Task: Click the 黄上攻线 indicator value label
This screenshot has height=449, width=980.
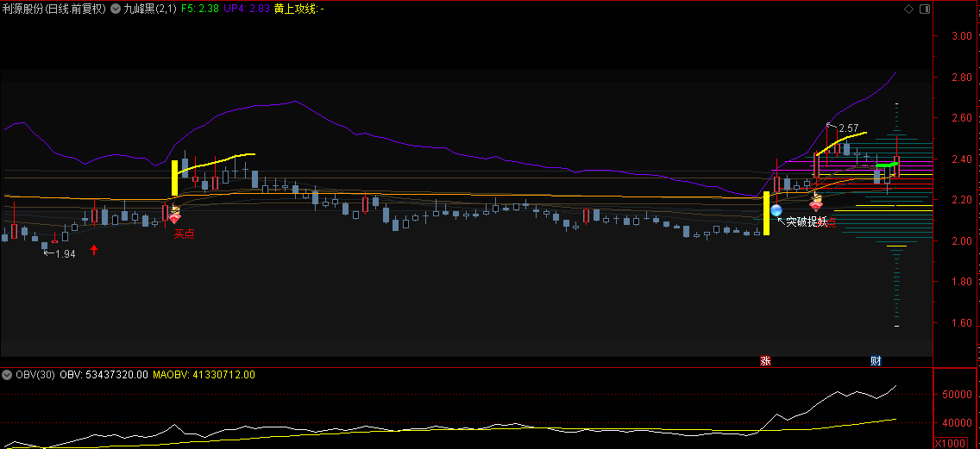Action: [x=298, y=9]
